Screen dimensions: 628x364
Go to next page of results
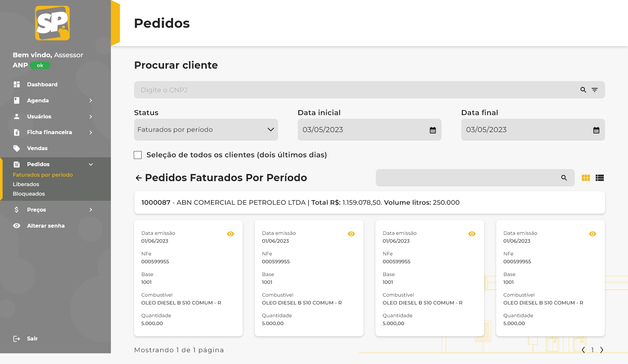point(602,350)
